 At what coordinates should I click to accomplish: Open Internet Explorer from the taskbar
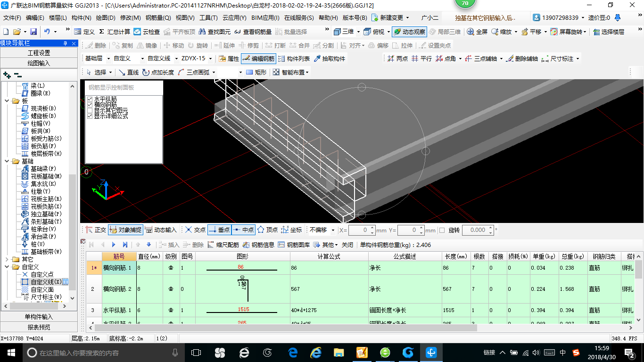point(315,353)
